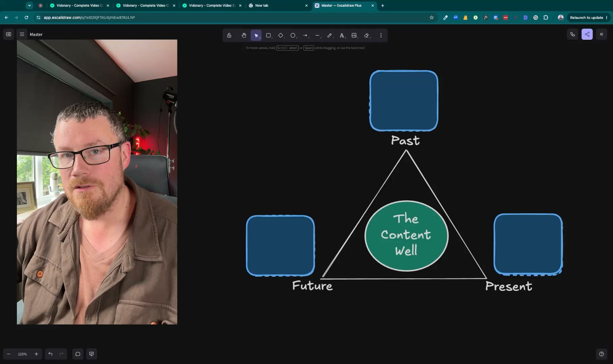Open more tools menu
The width and height of the screenshot is (613, 364).
point(381,35)
